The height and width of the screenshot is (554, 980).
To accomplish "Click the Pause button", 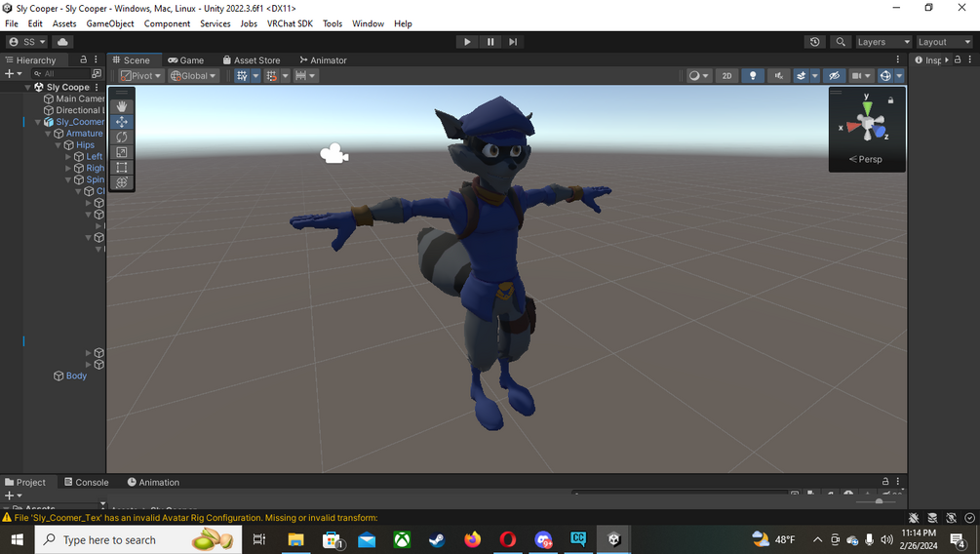I will [490, 42].
